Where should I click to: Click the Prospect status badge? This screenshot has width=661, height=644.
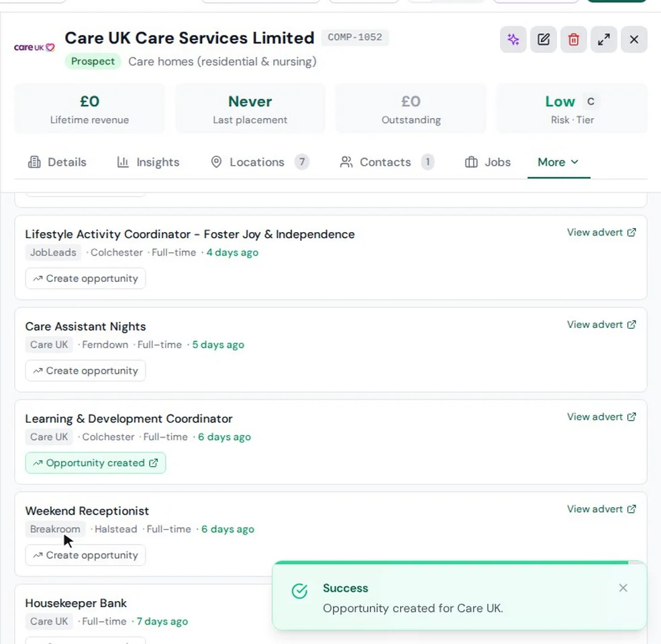tap(93, 62)
